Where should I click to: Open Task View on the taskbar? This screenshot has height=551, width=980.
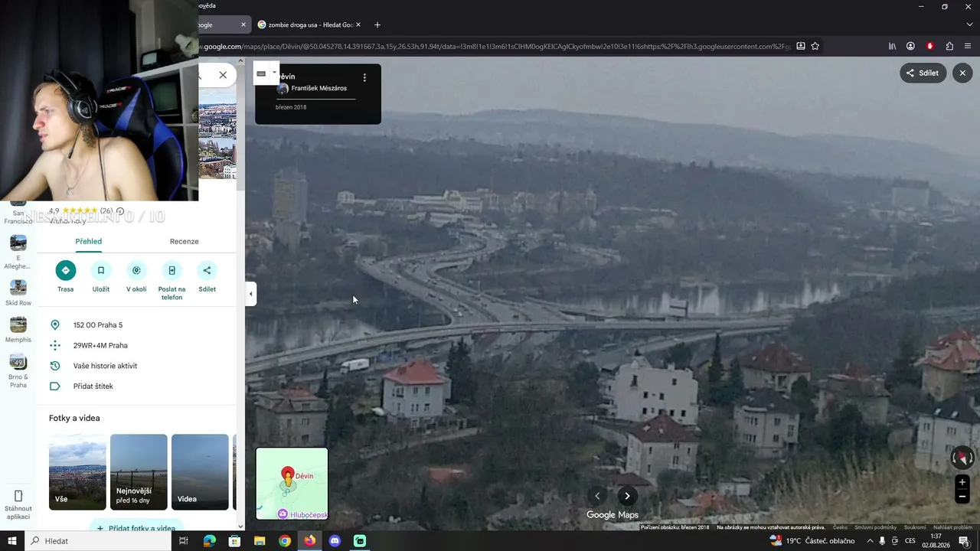pos(184,541)
